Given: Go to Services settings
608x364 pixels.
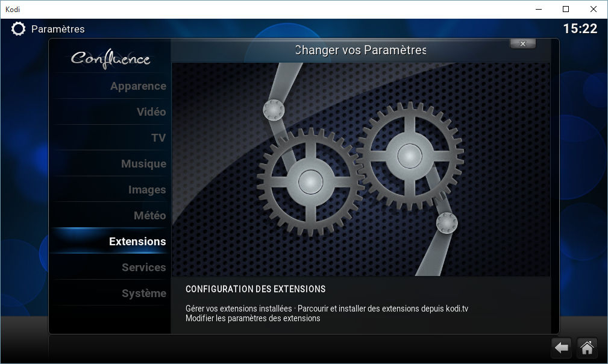Looking at the screenshot, I should (x=110, y=267).
